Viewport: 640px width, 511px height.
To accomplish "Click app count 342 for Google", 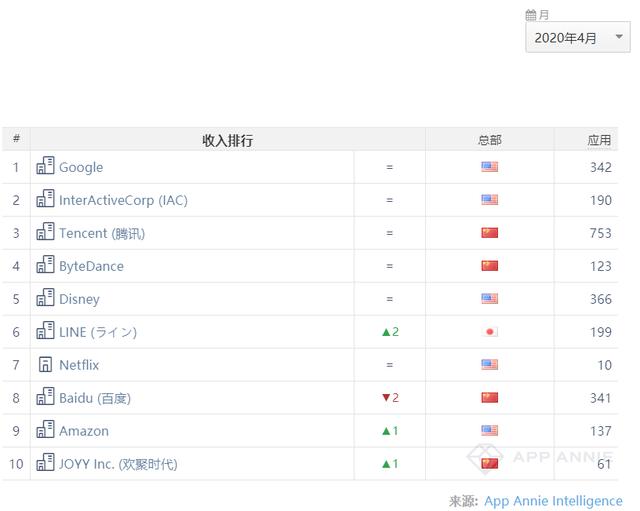I will point(601,167).
